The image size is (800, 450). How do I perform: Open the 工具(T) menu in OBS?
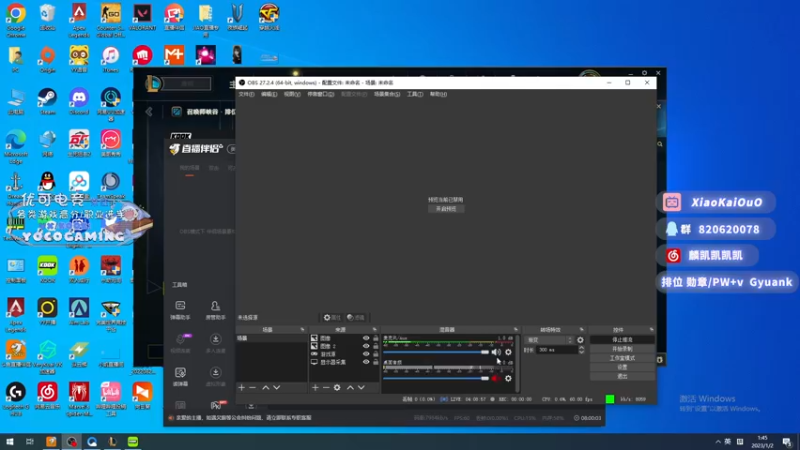point(415,94)
